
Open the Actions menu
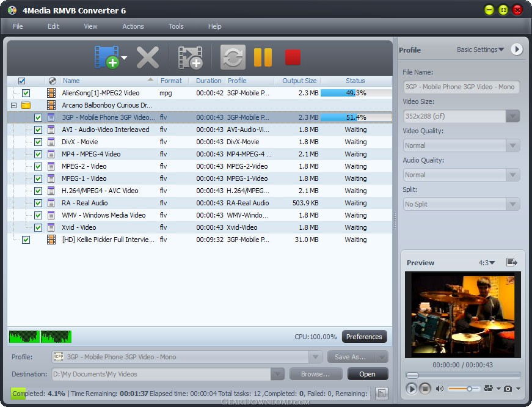(x=133, y=26)
